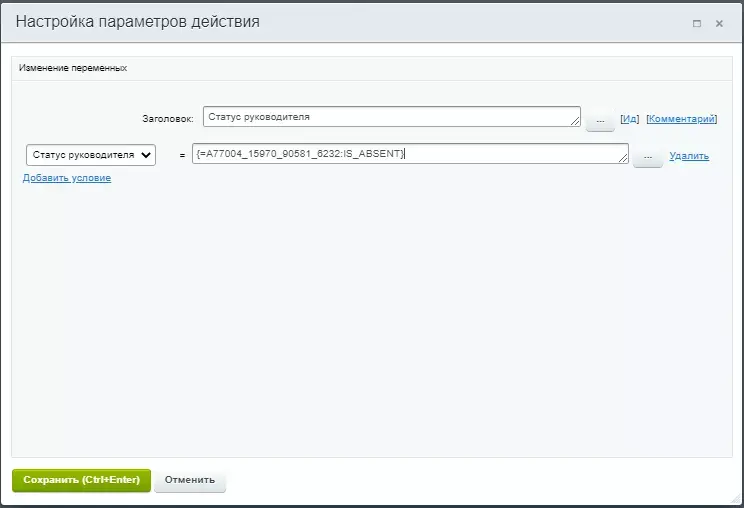The width and height of the screenshot is (744, 508).
Task: Close the action settings dialog
Action: tap(719, 23)
